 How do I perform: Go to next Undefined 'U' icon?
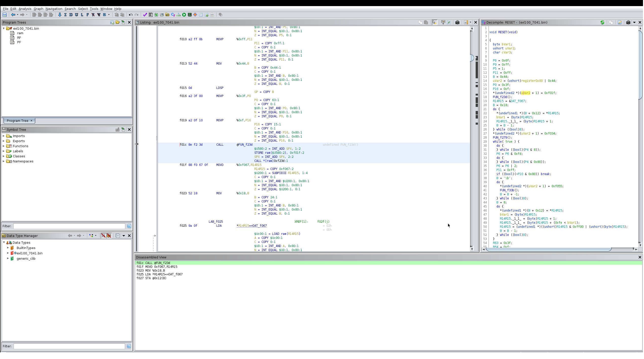pos(77,15)
